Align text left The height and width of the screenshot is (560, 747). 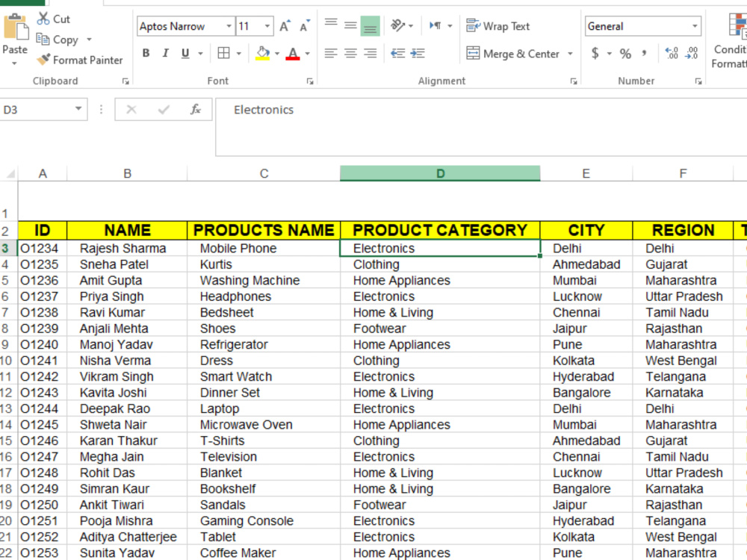click(x=331, y=53)
